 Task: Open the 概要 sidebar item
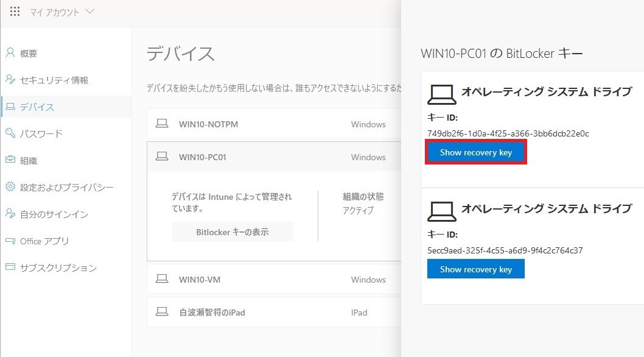[66, 54]
